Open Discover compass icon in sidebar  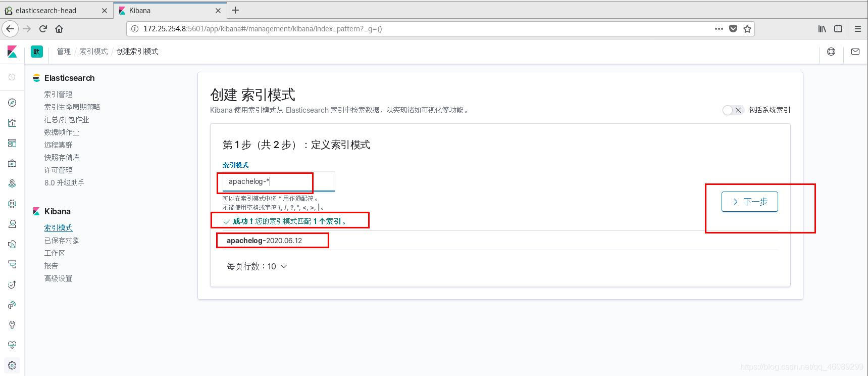point(12,103)
